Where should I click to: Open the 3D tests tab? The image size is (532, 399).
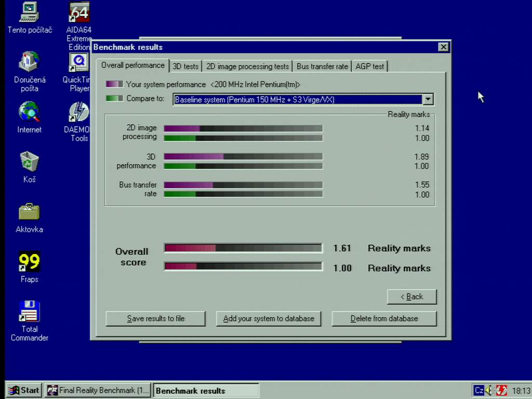185,66
